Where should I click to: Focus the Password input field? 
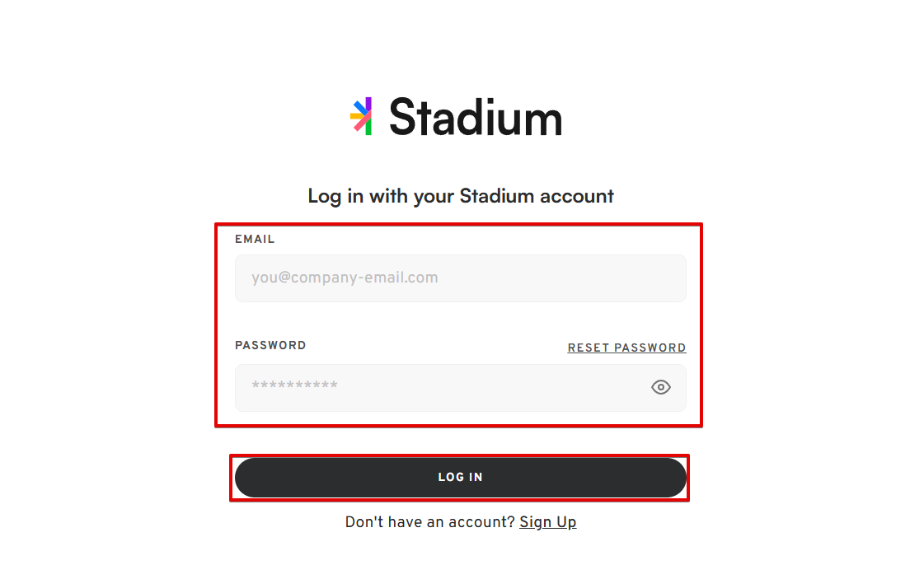pos(460,388)
